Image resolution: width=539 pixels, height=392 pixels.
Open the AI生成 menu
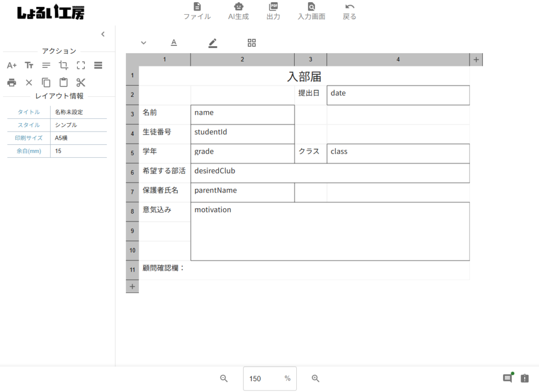[x=238, y=11]
